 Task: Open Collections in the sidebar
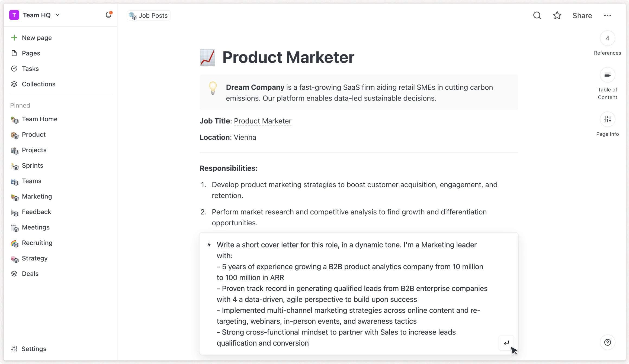click(38, 84)
